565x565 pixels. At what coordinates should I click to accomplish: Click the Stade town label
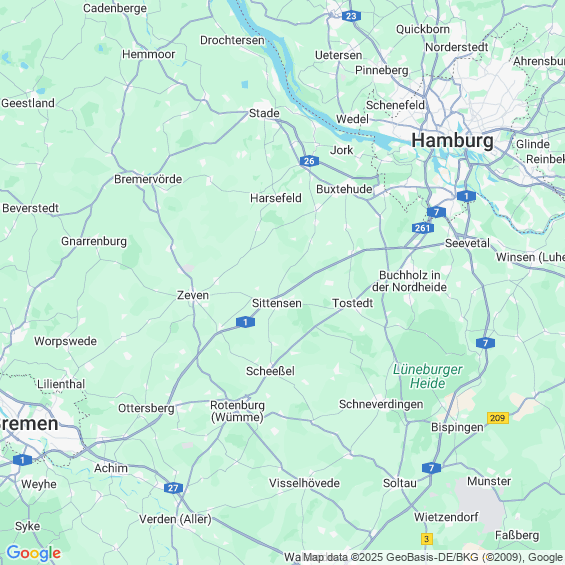pyautogui.click(x=264, y=113)
